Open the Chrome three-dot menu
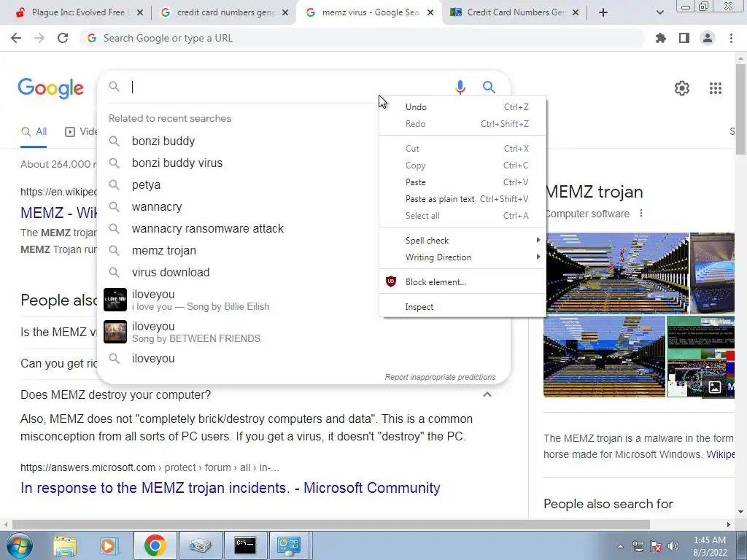This screenshot has width=747, height=560. (x=731, y=38)
